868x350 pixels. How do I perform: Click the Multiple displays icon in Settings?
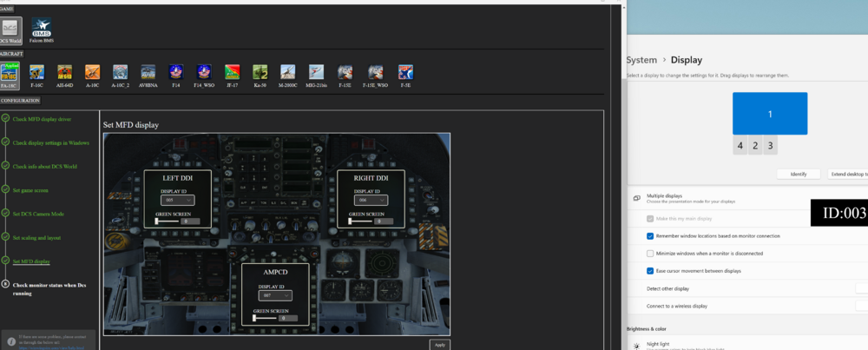click(x=636, y=198)
